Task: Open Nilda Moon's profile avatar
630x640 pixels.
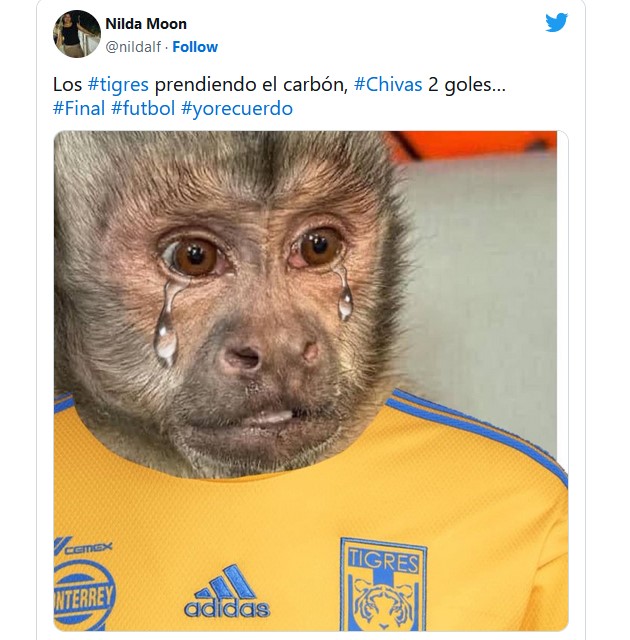Action: click(76, 35)
